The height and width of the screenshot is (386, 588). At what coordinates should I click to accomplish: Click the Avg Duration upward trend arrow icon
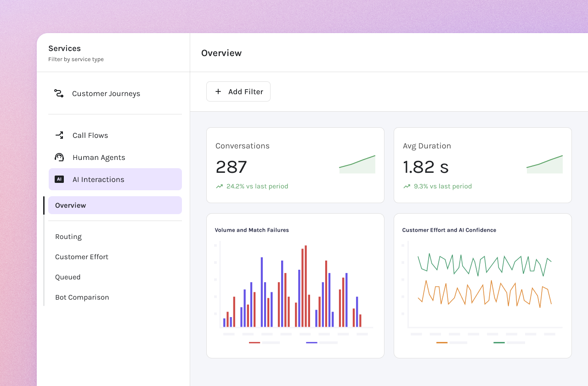(x=407, y=187)
